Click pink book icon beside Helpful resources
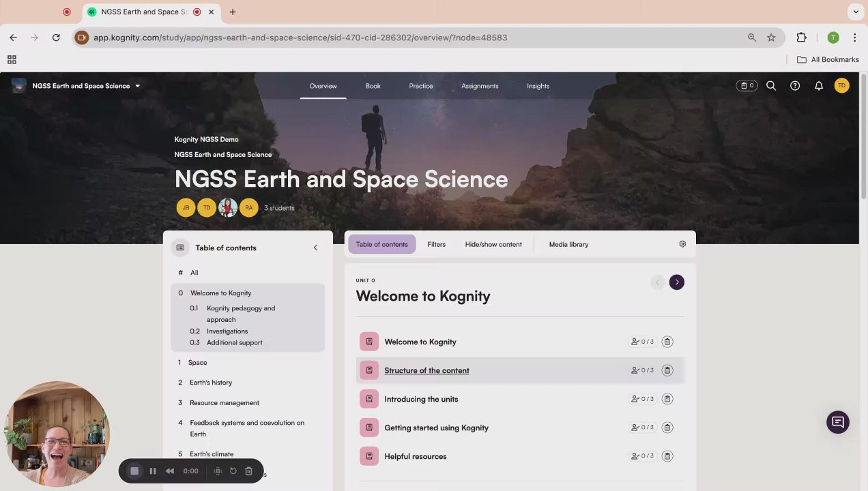 [x=369, y=456]
